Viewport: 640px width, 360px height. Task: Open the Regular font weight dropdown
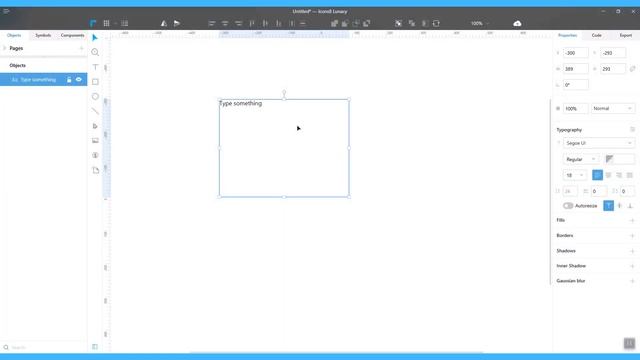581,159
